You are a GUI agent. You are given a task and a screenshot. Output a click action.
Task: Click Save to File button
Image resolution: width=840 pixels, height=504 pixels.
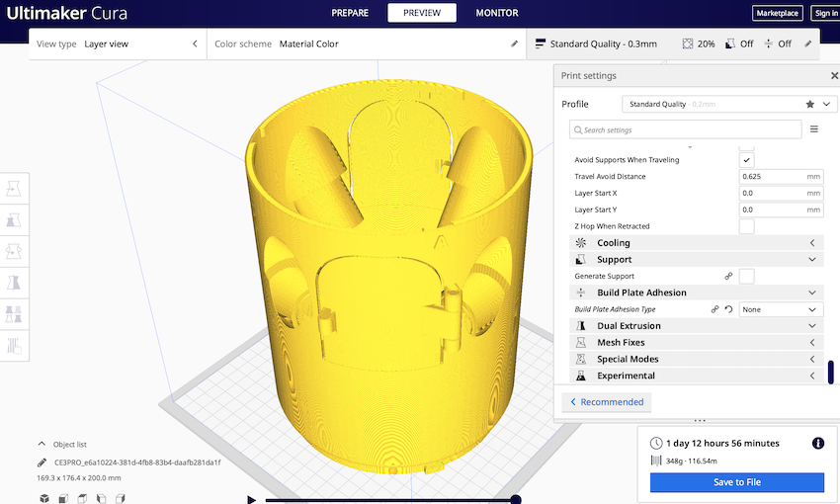point(736,482)
